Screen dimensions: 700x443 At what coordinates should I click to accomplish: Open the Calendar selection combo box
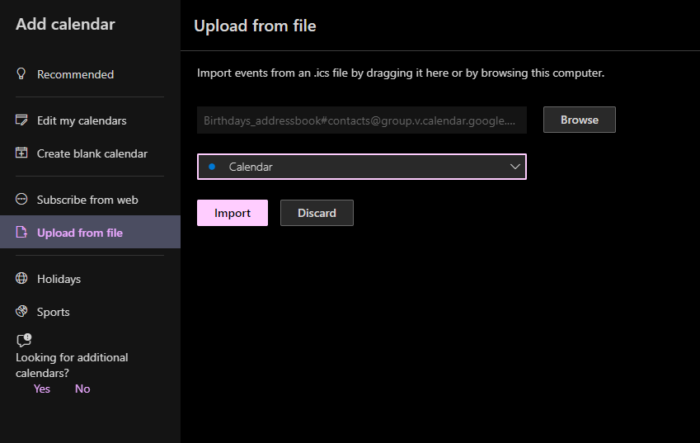pos(362,167)
